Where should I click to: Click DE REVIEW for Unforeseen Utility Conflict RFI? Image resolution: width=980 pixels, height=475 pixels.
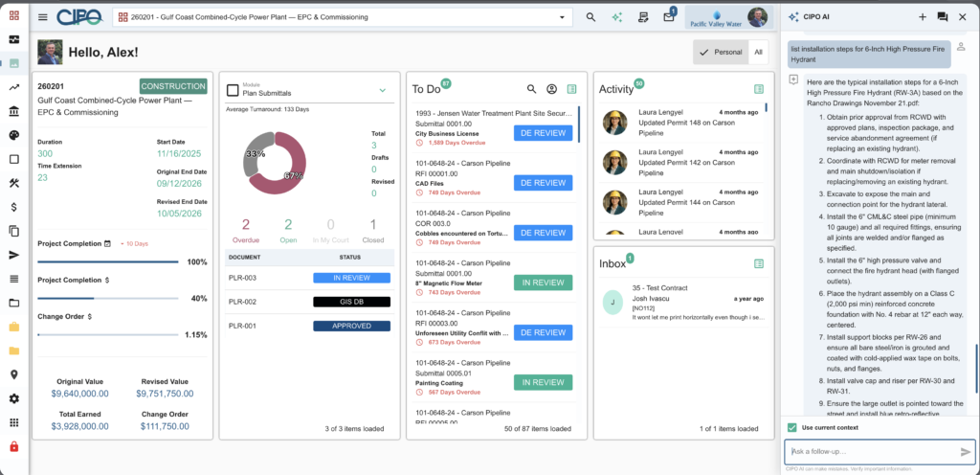(x=544, y=332)
